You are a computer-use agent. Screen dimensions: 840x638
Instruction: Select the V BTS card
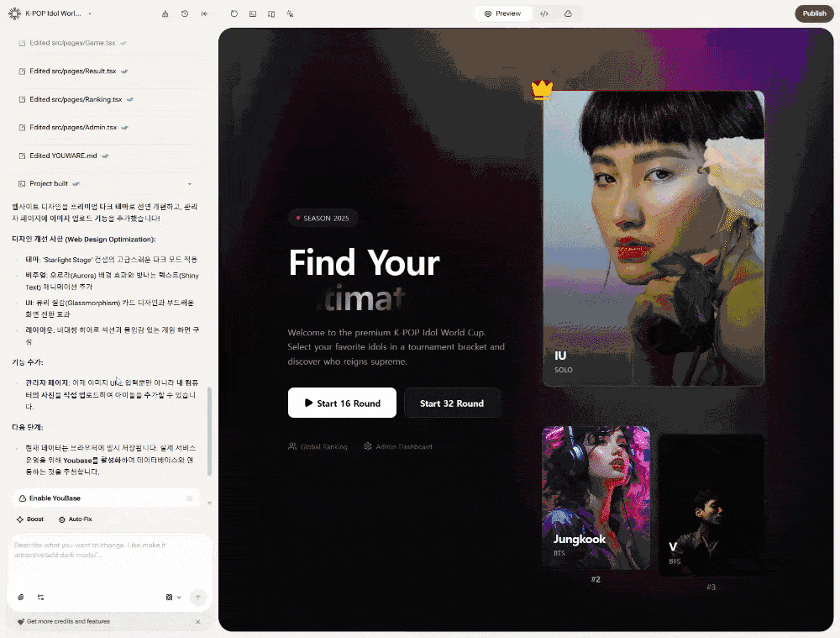pyautogui.click(x=711, y=505)
